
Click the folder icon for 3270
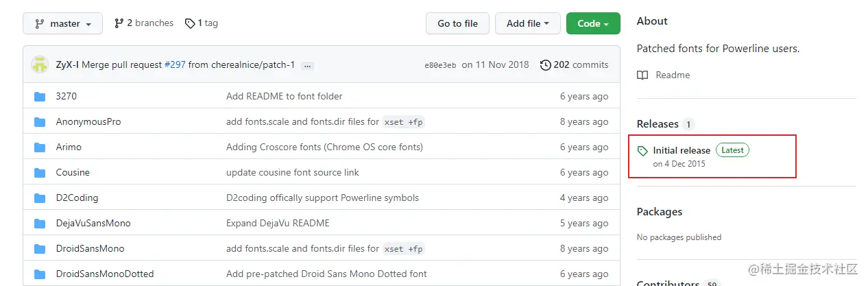[40, 97]
